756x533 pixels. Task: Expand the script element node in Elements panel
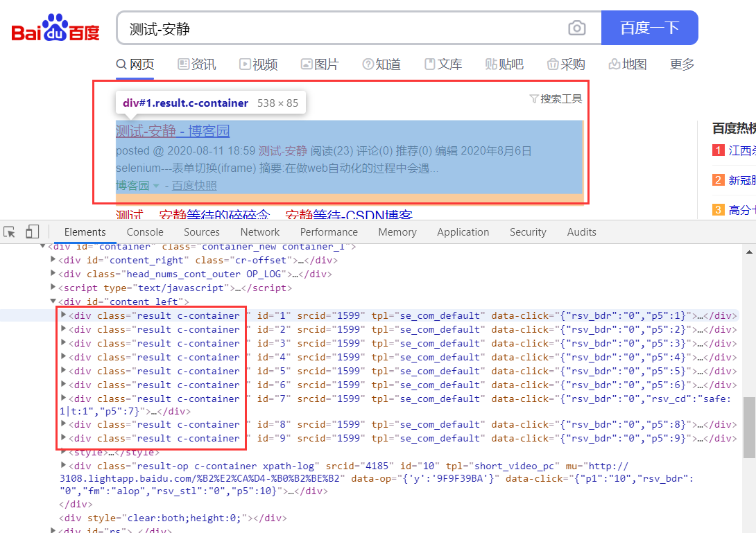[53, 287]
